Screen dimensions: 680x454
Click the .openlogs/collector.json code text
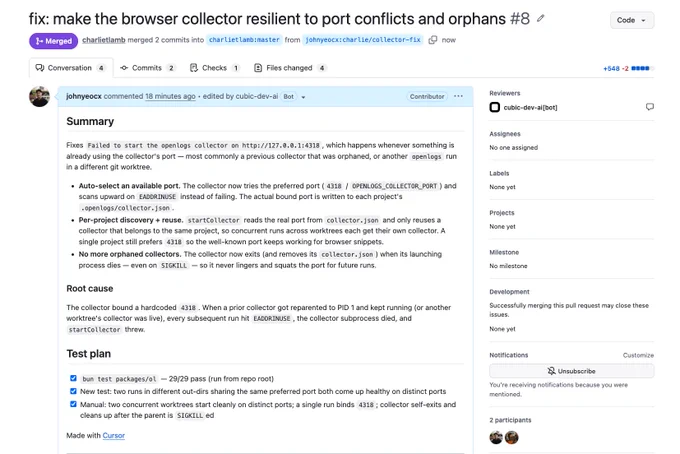125,208
